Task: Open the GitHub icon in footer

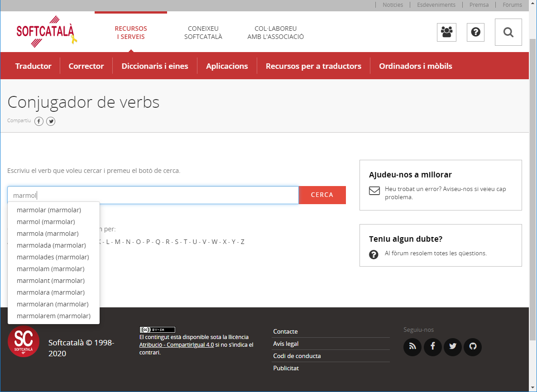Action: [473, 347]
